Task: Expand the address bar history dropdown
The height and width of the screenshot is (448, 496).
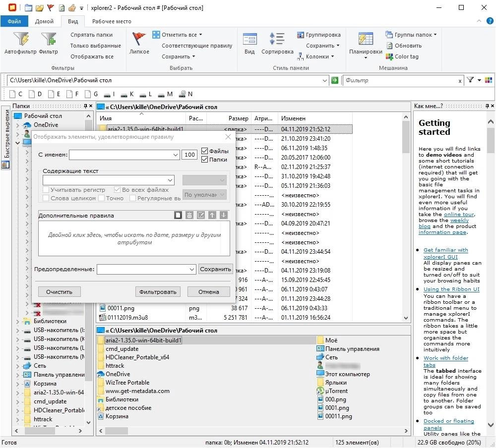Action: point(324,80)
